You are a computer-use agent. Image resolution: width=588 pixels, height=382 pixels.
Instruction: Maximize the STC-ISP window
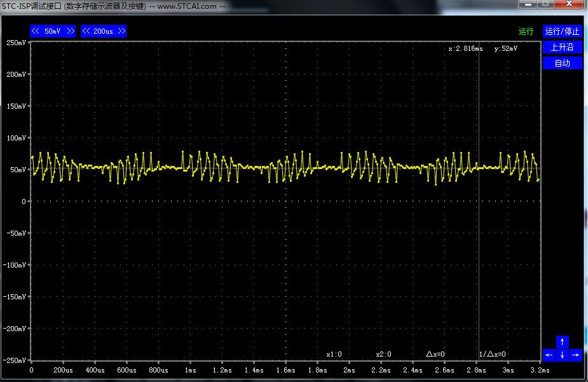coord(545,4)
